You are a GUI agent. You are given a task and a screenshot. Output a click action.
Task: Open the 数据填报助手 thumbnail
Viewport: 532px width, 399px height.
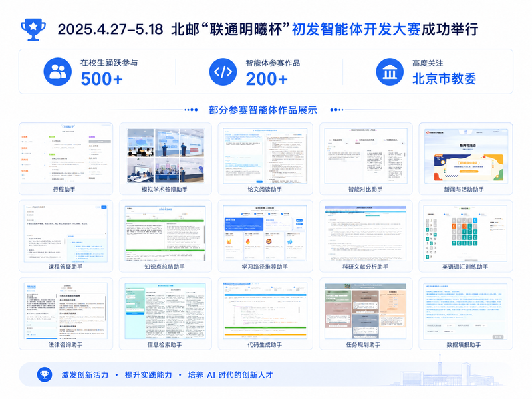click(466, 311)
